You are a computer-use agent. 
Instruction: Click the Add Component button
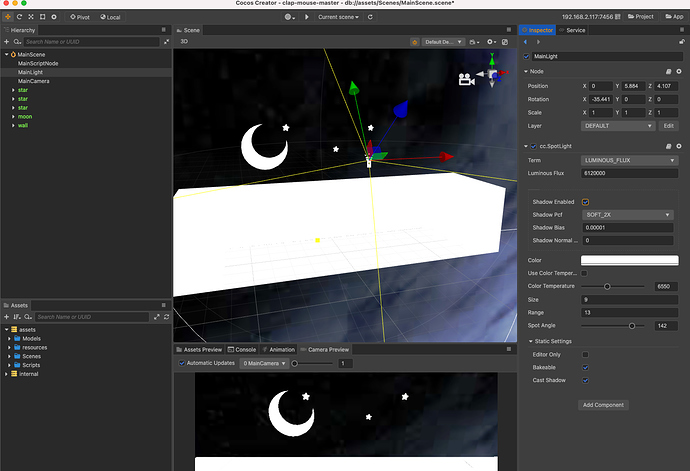[604, 405]
